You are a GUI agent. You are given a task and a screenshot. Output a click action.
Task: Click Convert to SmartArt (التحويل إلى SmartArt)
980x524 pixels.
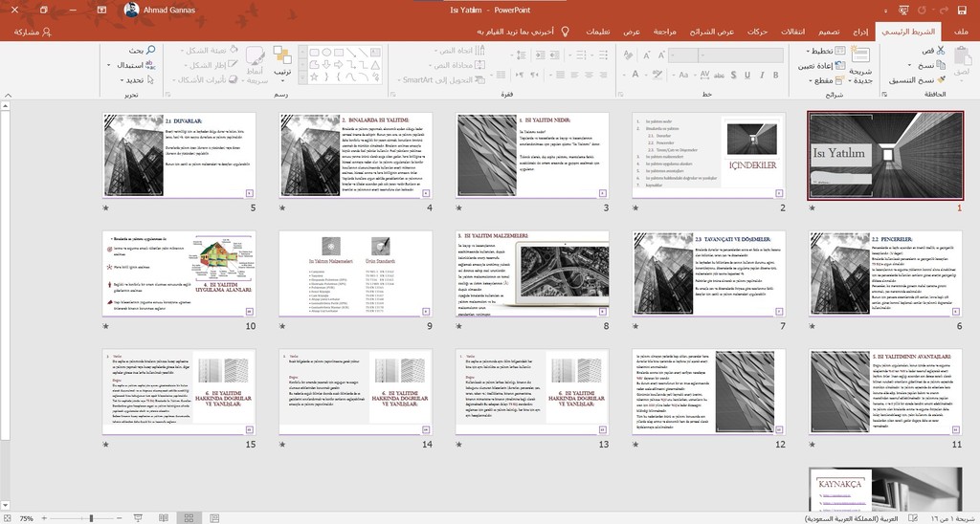[x=441, y=80]
